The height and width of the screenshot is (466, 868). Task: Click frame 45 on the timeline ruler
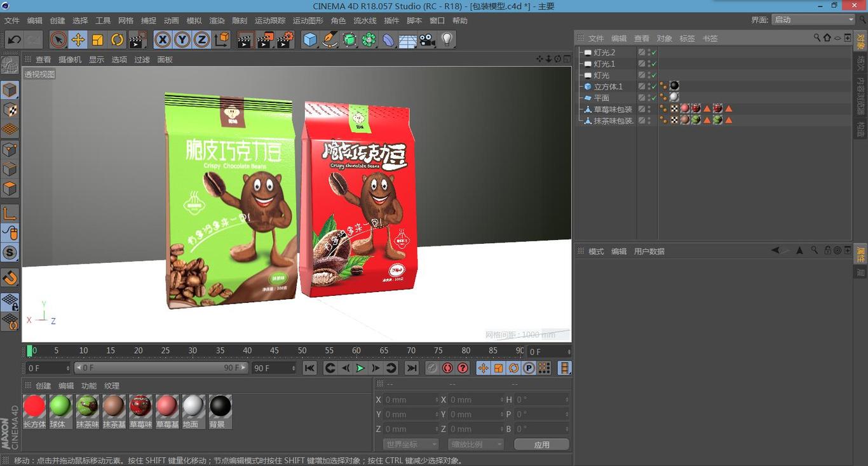pyautogui.click(x=275, y=350)
